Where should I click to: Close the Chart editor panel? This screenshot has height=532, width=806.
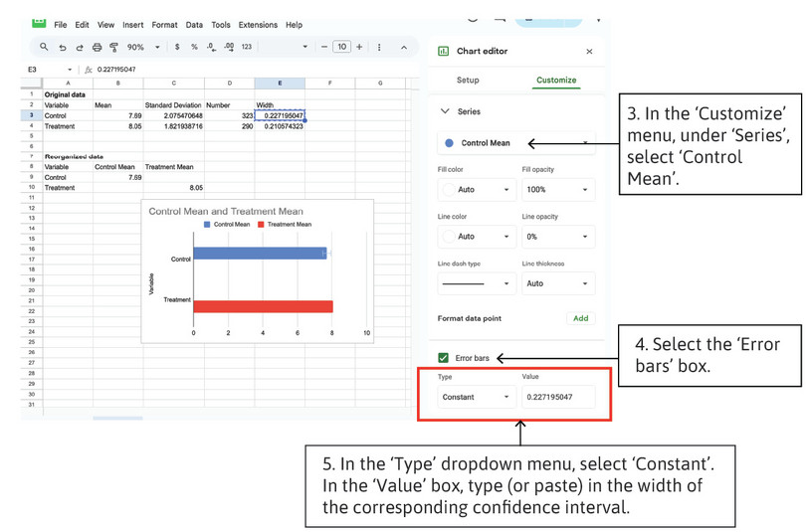(589, 52)
